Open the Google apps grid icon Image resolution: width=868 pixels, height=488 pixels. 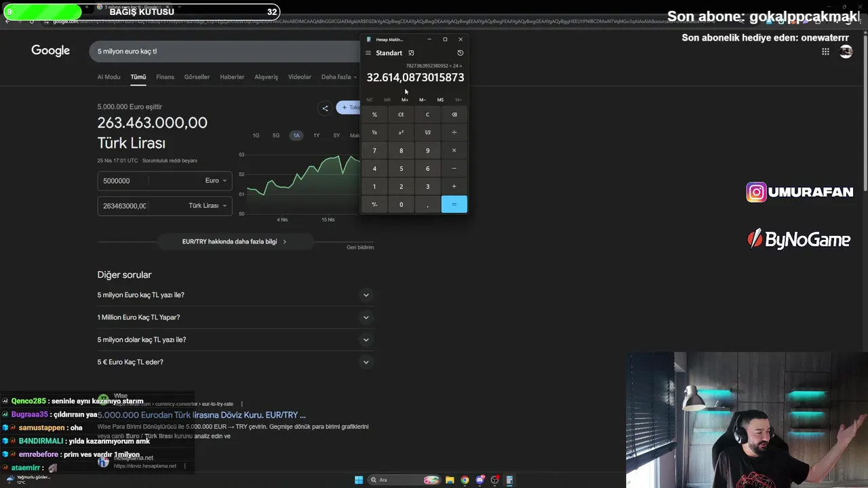coord(825,52)
